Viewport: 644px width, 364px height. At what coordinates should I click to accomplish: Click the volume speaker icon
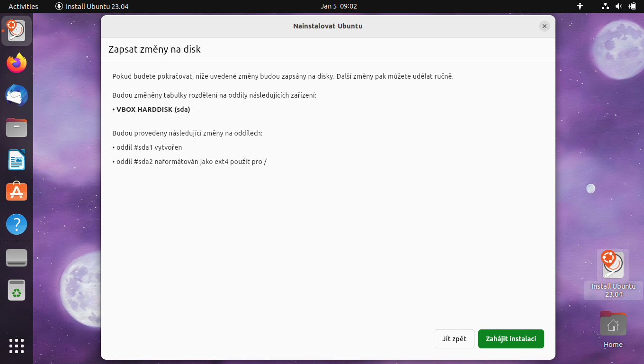tap(618, 6)
